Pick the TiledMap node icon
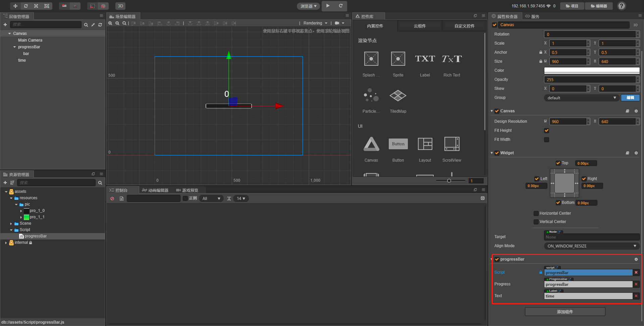 tap(398, 96)
